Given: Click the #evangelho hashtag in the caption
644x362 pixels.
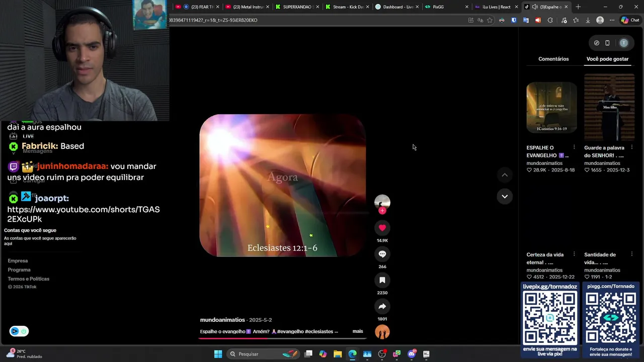Looking at the screenshot, I should click(290, 332).
